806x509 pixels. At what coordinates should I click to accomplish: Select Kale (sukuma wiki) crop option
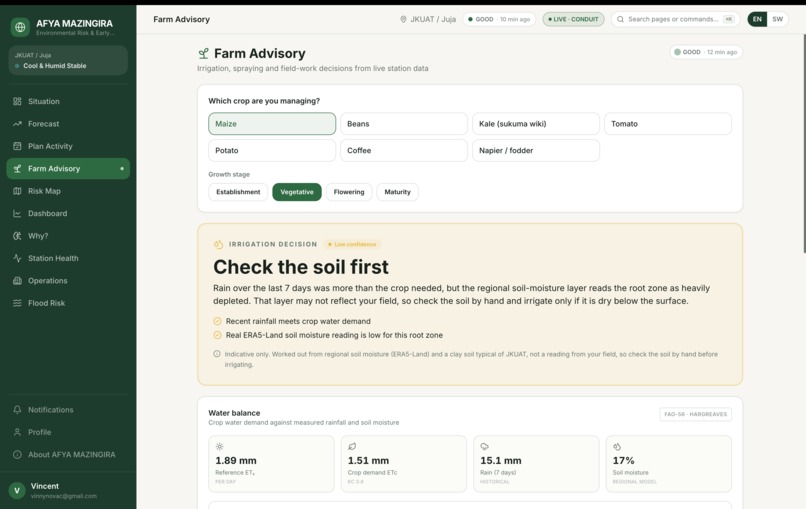(536, 124)
